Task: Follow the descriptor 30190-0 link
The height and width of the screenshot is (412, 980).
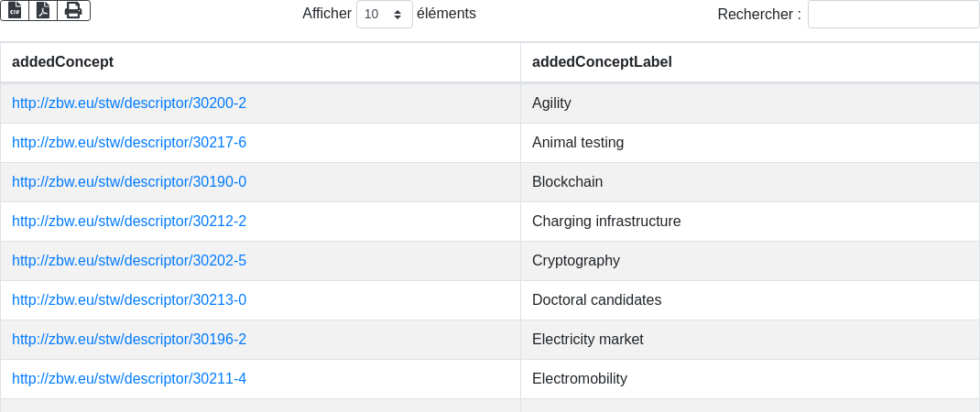Action: pos(129,182)
